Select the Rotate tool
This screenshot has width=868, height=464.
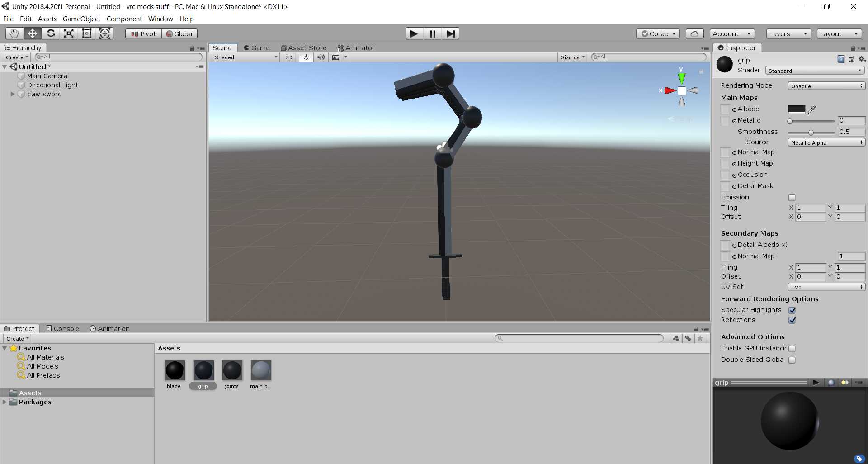tap(51, 33)
